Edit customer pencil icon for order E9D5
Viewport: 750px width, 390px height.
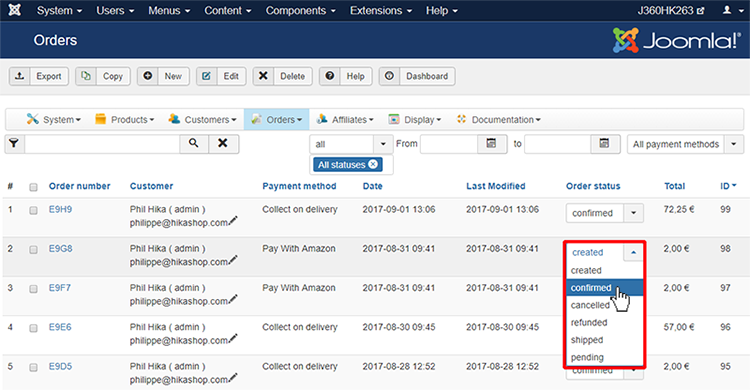[x=233, y=378]
